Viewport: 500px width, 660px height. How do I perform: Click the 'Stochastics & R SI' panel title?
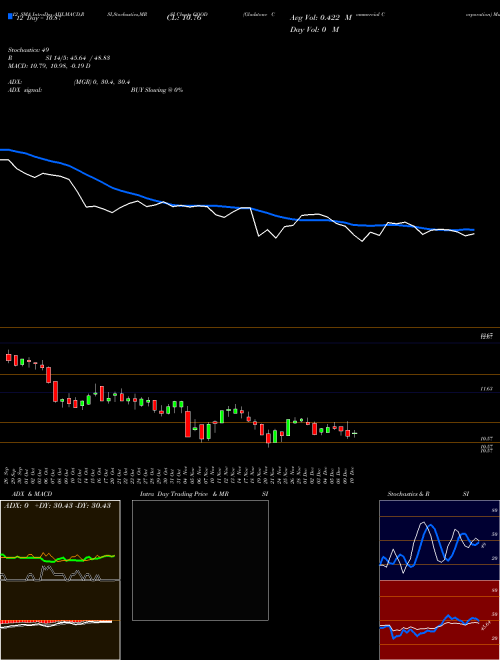[x=428, y=494]
